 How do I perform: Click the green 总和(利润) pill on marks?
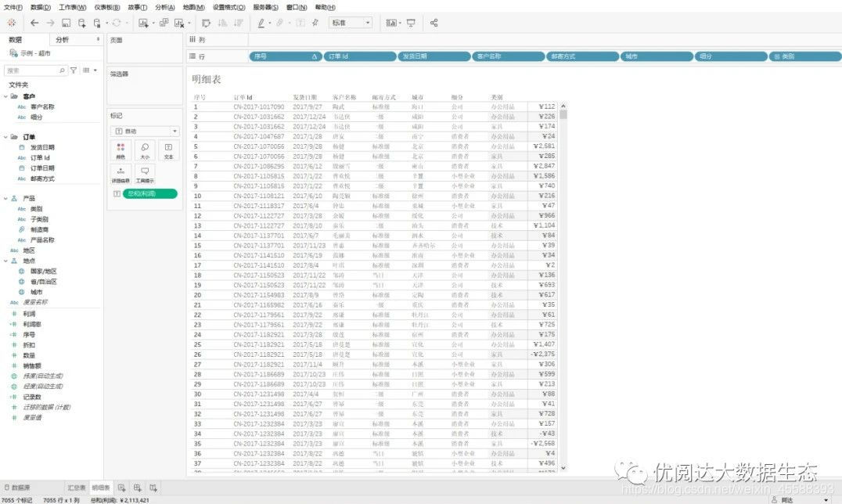[149, 193]
